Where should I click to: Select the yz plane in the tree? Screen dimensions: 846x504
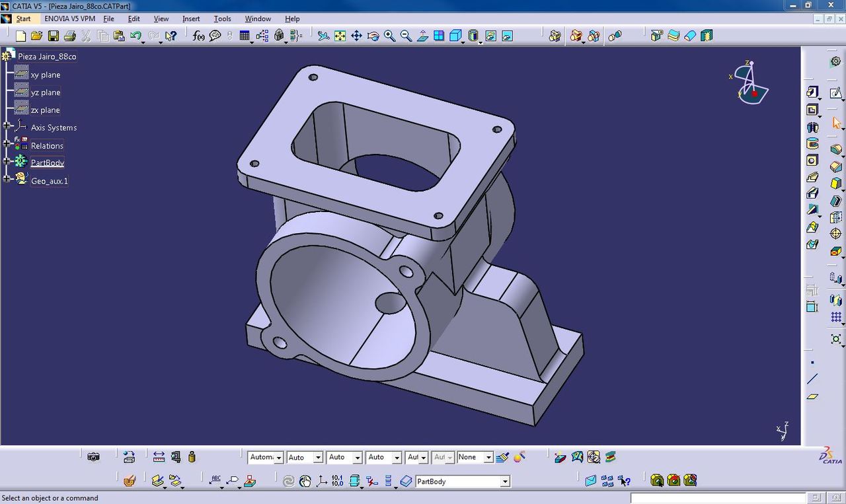coord(46,92)
